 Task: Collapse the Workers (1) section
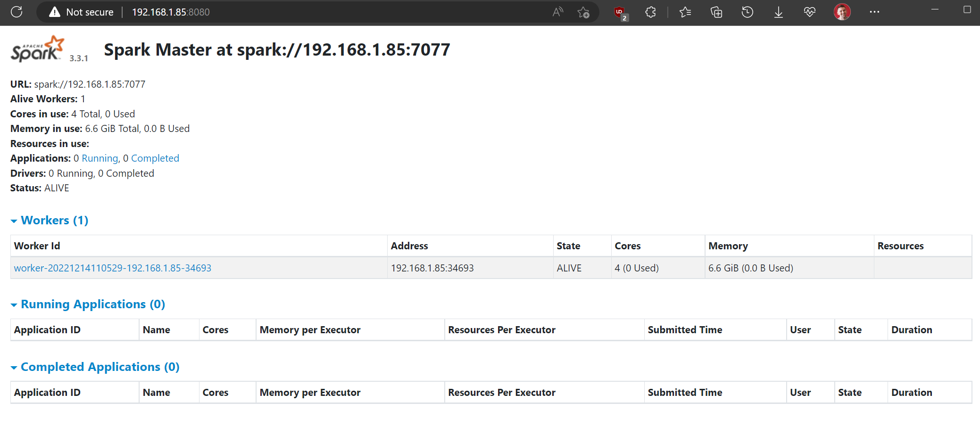click(x=50, y=220)
